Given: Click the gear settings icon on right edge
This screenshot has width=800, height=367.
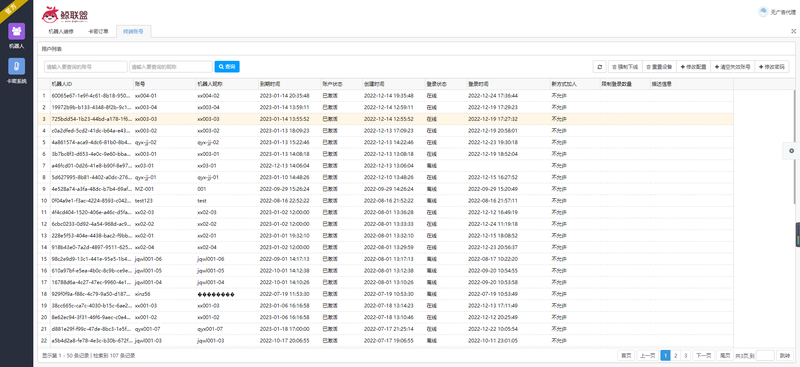Looking at the screenshot, I should (791, 151).
